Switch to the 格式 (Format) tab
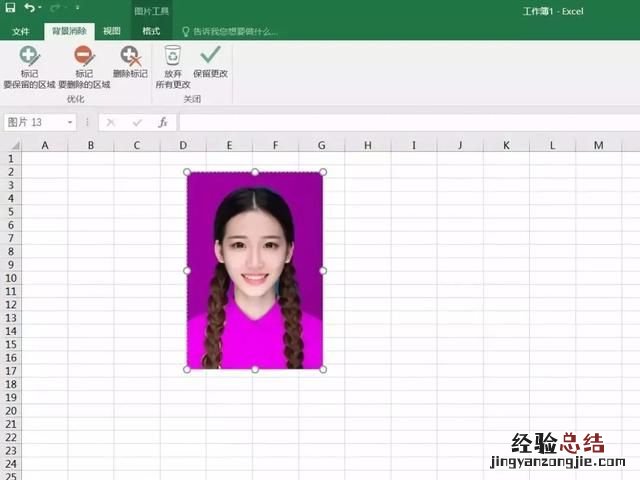Screen dimensions: 640x480 (x=151, y=31)
